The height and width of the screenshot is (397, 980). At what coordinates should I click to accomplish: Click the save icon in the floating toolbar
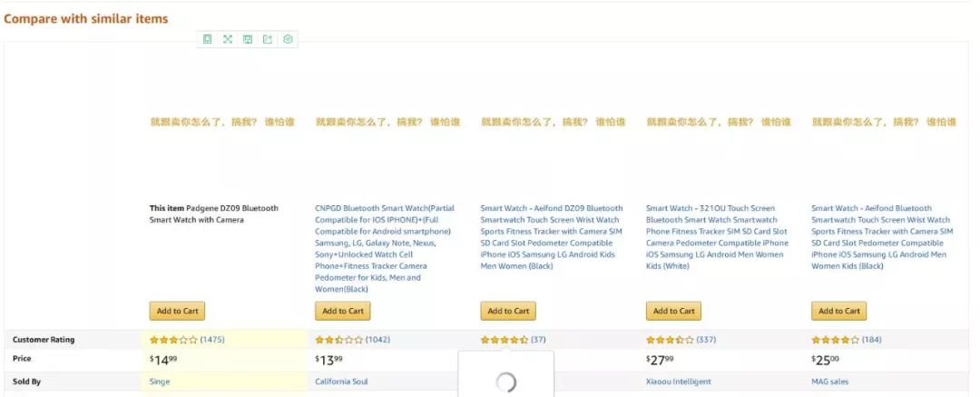coord(248,39)
